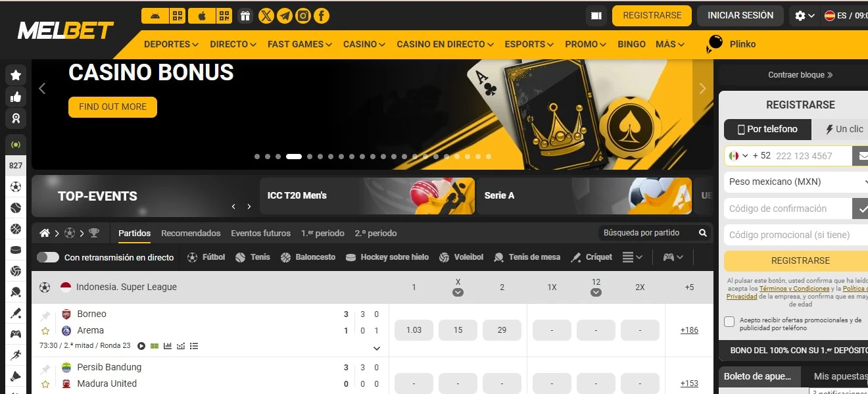Open the Telegram social icon
868x394 pixels.
(285, 16)
